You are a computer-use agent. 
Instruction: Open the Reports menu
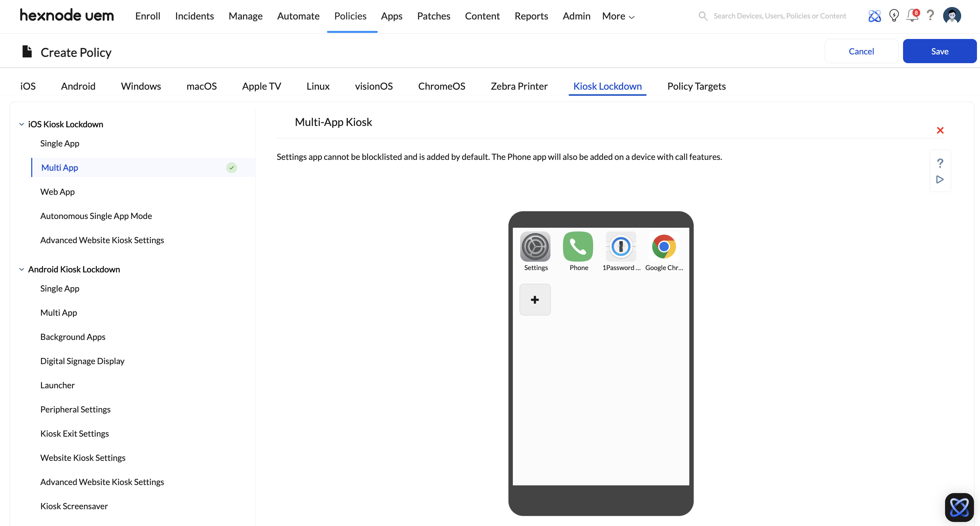click(x=531, y=16)
